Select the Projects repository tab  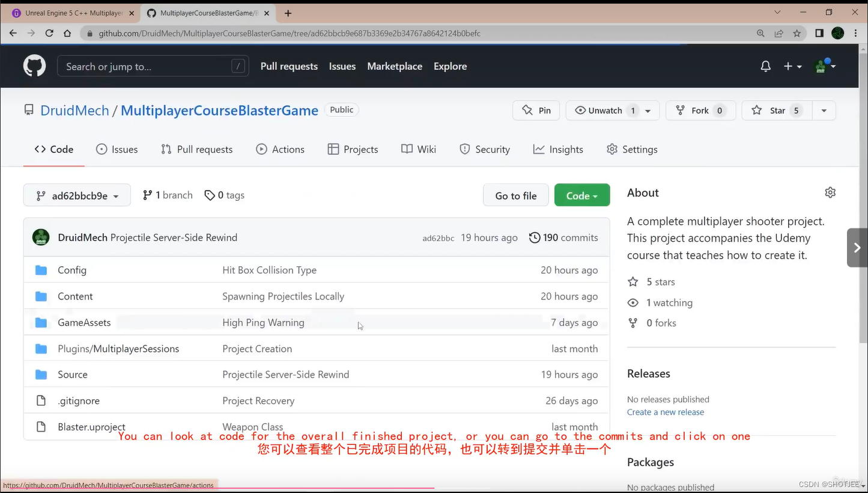353,150
